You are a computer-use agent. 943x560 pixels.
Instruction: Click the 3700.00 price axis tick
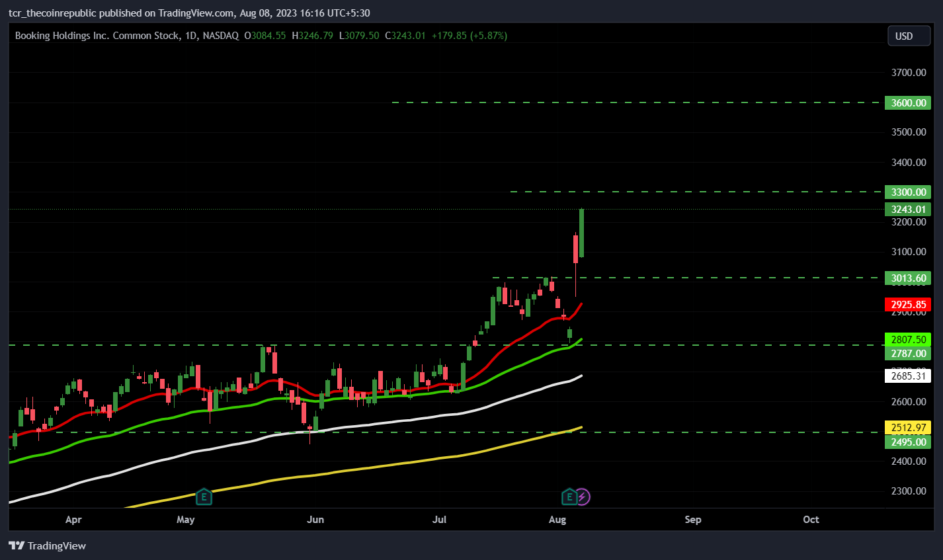click(908, 73)
